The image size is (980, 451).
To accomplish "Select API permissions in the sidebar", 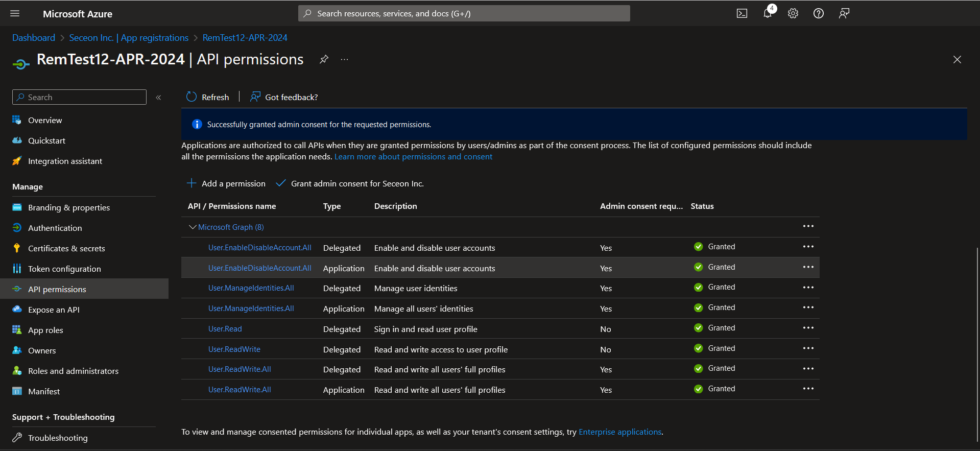I will click(x=84, y=289).
